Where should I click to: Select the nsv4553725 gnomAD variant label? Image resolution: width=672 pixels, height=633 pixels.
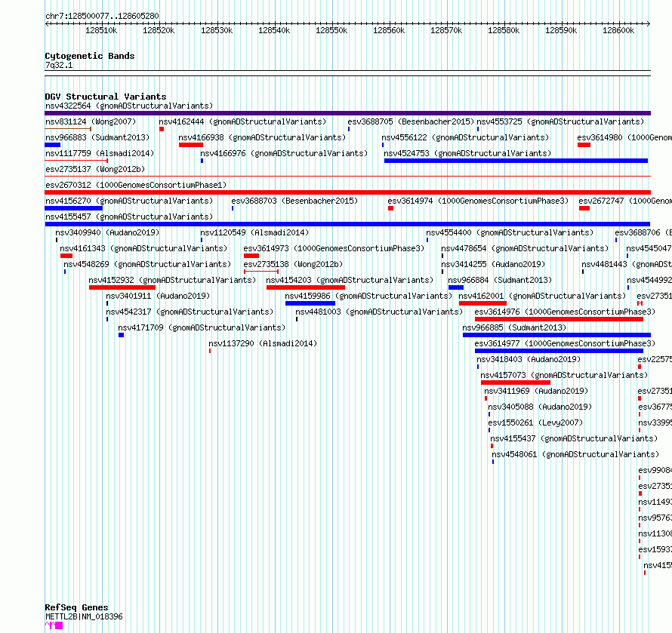560,121
